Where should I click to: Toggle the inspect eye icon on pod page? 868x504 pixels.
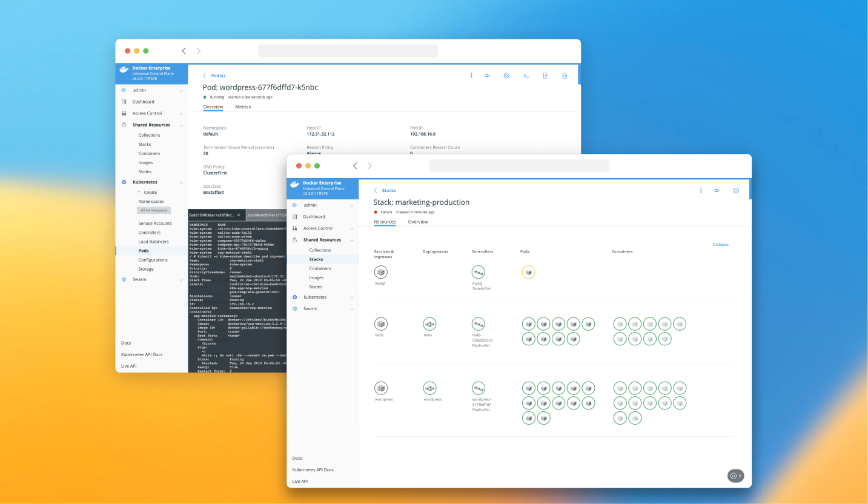click(x=487, y=75)
